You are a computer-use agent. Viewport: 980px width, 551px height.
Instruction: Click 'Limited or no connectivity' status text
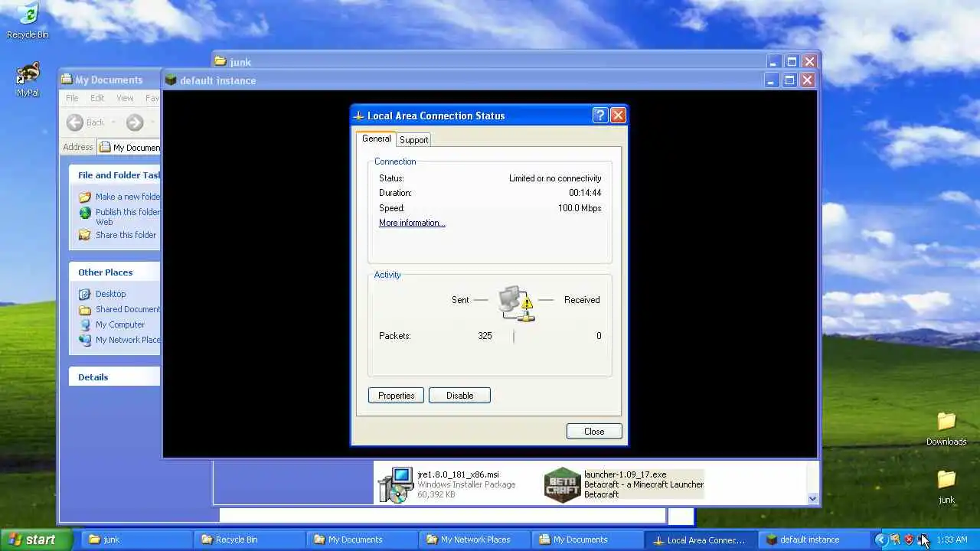[x=555, y=178]
